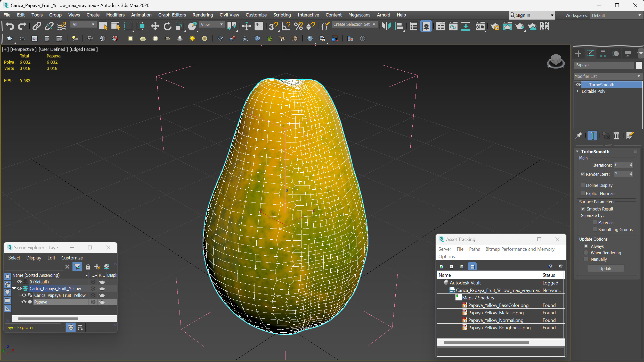
Task: Click the Scene Explorer search field
Action: [x=34, y=267]
